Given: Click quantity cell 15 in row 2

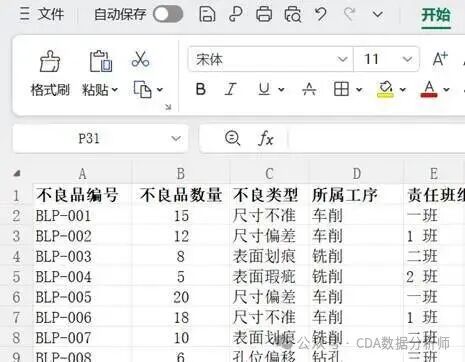Looking at the screenshot, I should (x=181, y=216).
